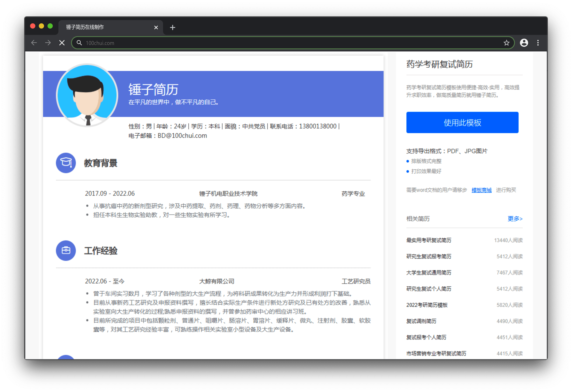
Task: Open 研究生复试报考简历
Action: point(429,257)
